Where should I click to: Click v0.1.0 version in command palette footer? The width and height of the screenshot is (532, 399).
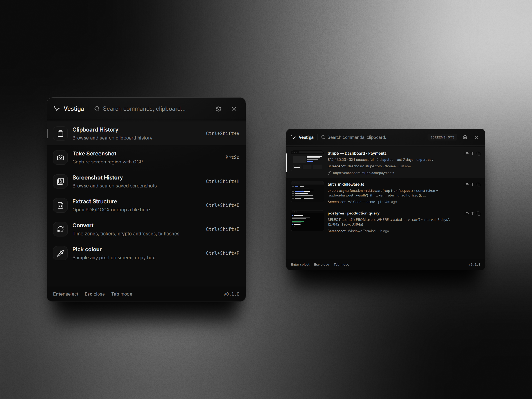[x=231, y=294]
